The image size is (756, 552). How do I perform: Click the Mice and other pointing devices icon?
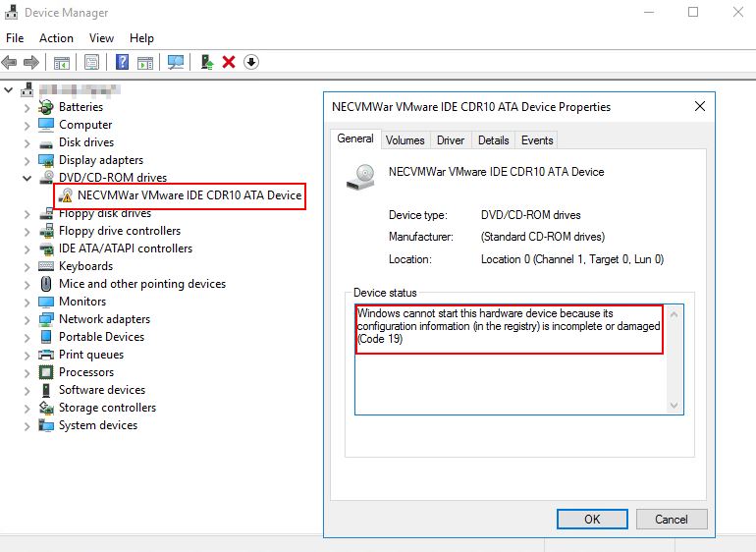click(x=46, y=284)
